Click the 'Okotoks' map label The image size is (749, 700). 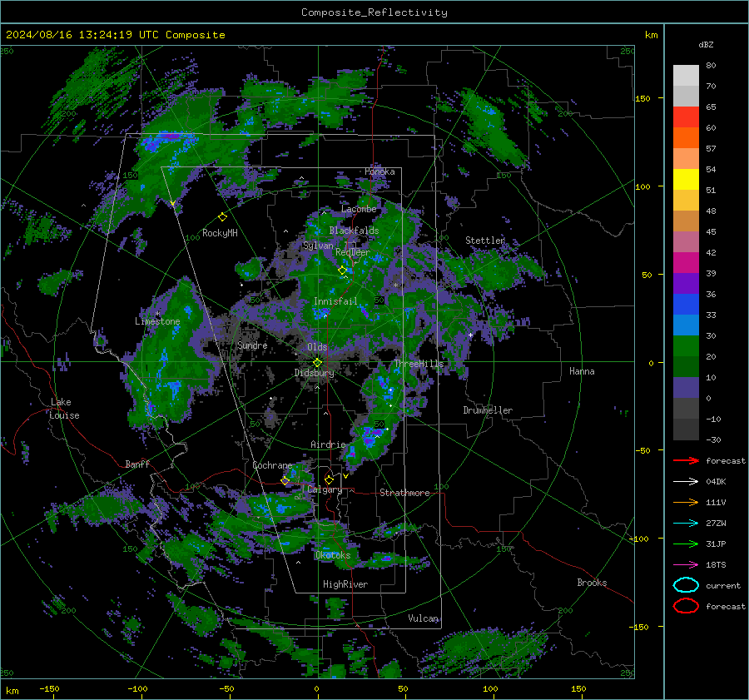(333, 555)
